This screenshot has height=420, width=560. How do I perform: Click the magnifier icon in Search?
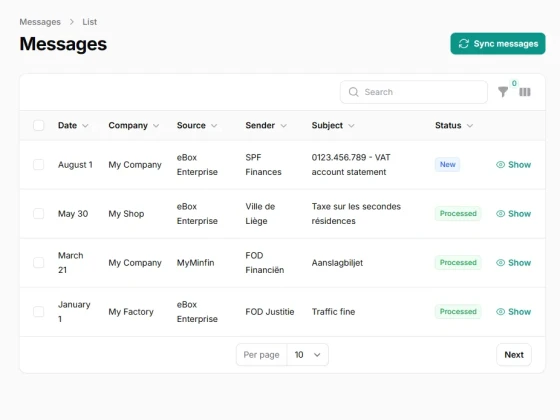(354, 92)
